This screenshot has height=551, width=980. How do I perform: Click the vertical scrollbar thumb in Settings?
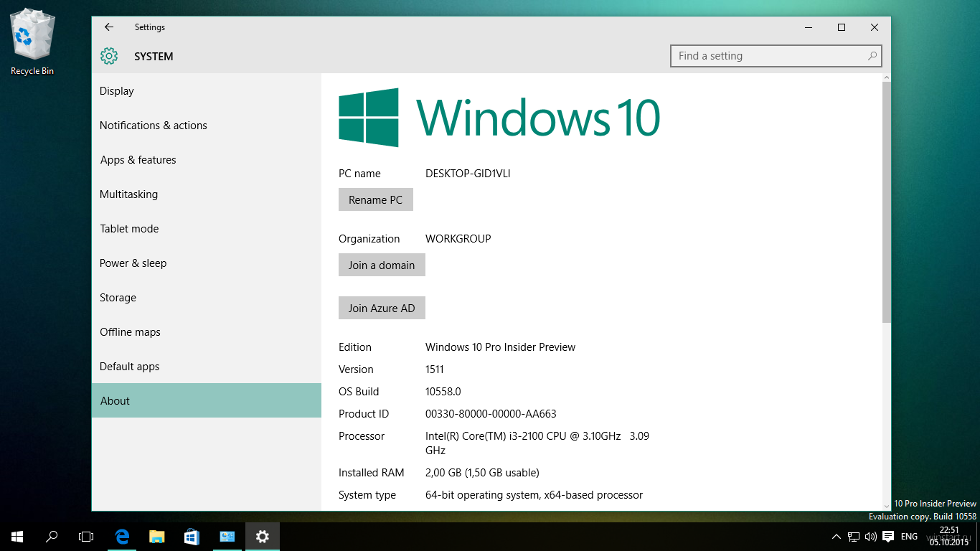point(886,202)
